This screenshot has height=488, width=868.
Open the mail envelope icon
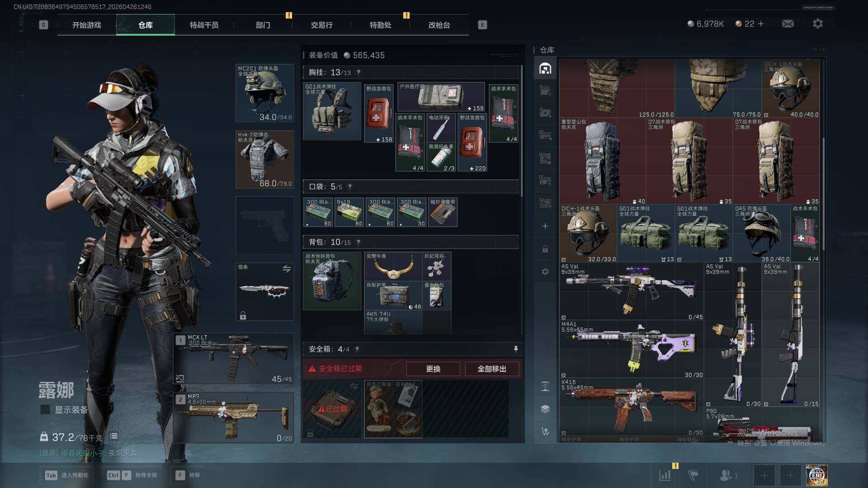point(788,23)
